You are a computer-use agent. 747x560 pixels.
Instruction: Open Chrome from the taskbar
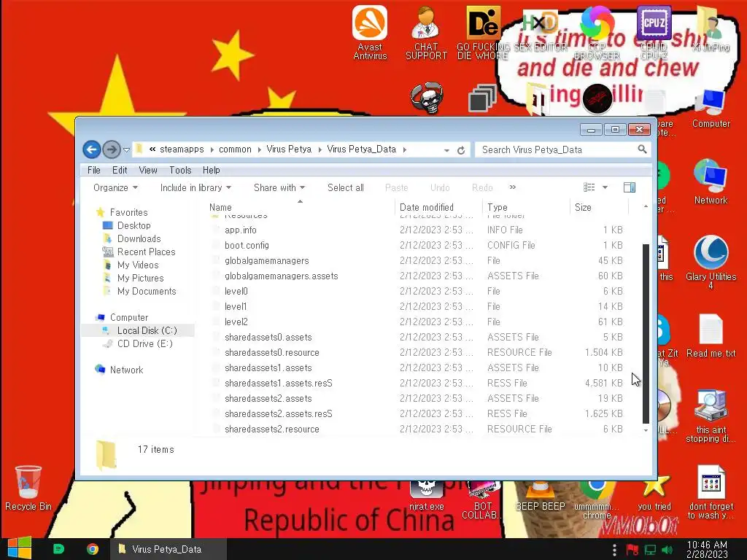click(93, 549)
